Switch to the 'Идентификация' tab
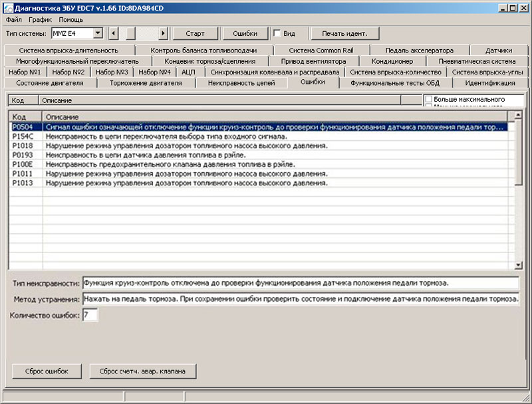The image size is (532, 404). (489, 83)
